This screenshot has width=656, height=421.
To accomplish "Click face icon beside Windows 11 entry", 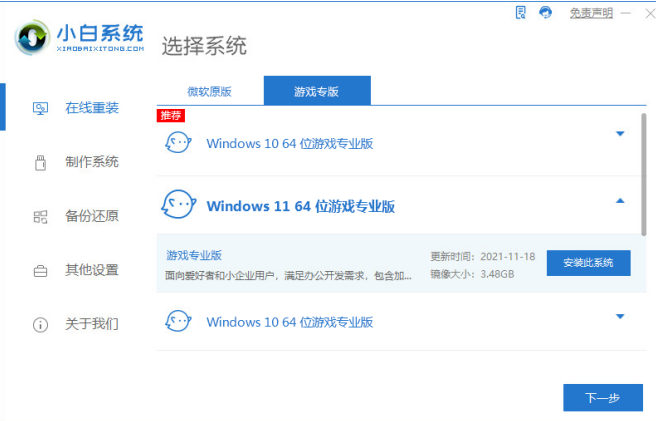I will pos(179,204).
